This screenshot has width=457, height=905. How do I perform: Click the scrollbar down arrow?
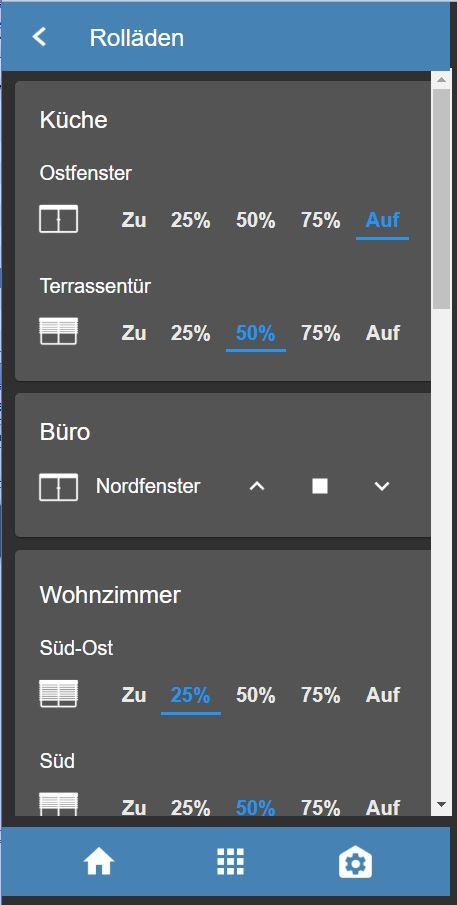point(441,804)
